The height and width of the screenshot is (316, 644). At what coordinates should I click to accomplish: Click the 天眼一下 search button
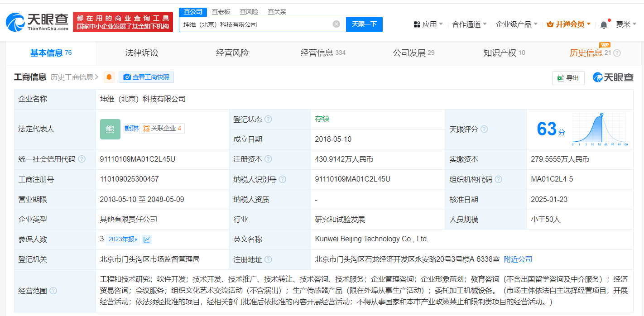coord(365,24)
